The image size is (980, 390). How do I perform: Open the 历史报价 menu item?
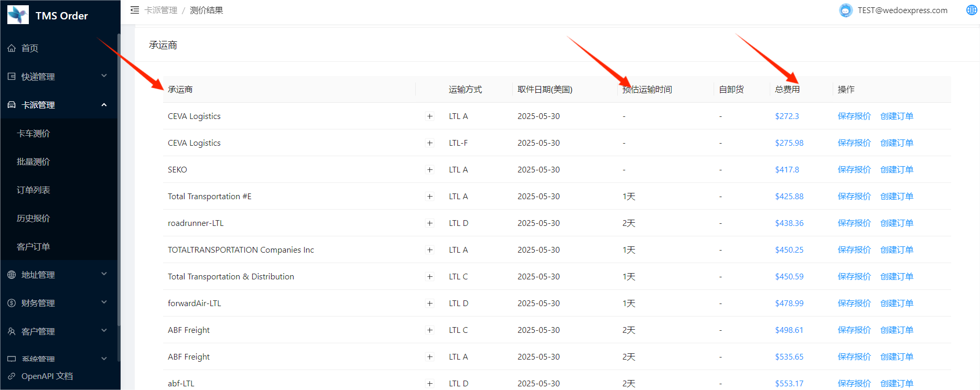pyautogui.click(x=34, y=218)
